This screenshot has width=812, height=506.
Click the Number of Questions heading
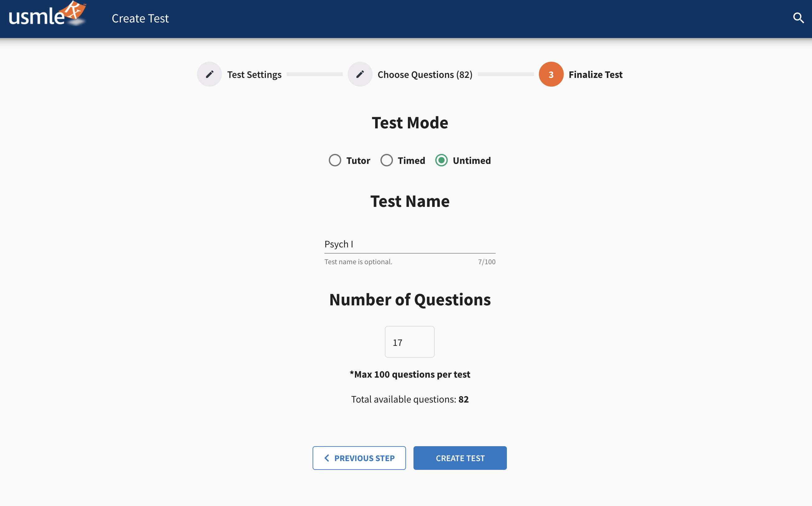pos(410,299)
